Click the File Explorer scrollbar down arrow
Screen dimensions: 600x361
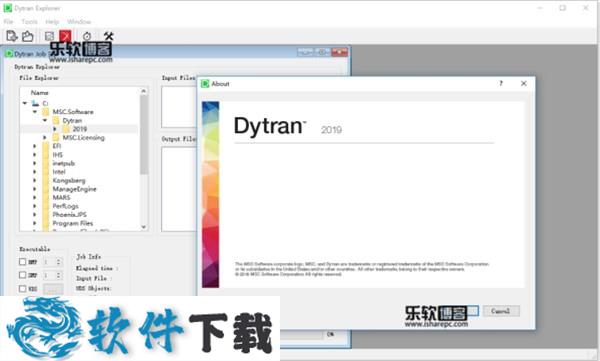click(x=143, y=227)
